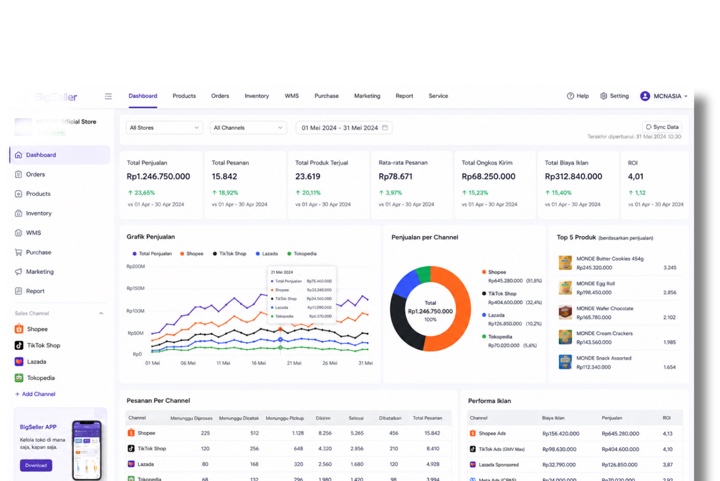This screenshot has width=720, height=481.
Task: Switch to the Purchase top tab
Action: coord(326,96)
